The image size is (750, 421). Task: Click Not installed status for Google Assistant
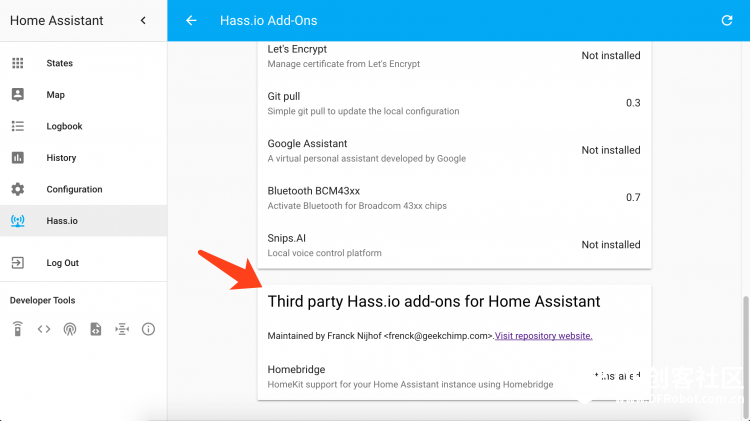pyautogui.click(x=611, y=150)
